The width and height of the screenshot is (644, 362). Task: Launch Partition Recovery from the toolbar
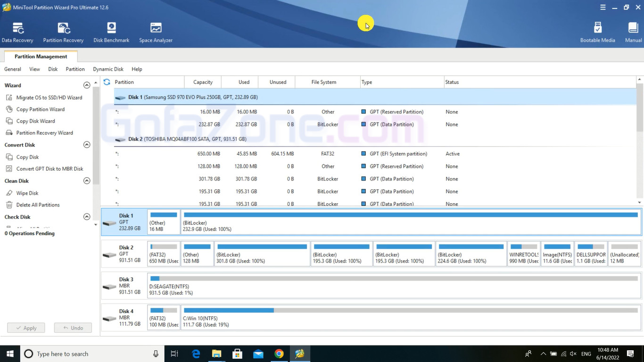click(x=63, y=32)
